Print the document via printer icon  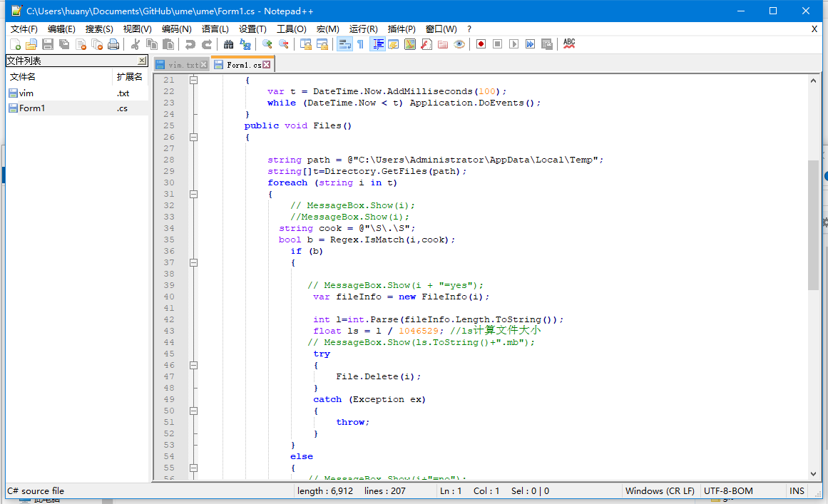click(113, 44)
